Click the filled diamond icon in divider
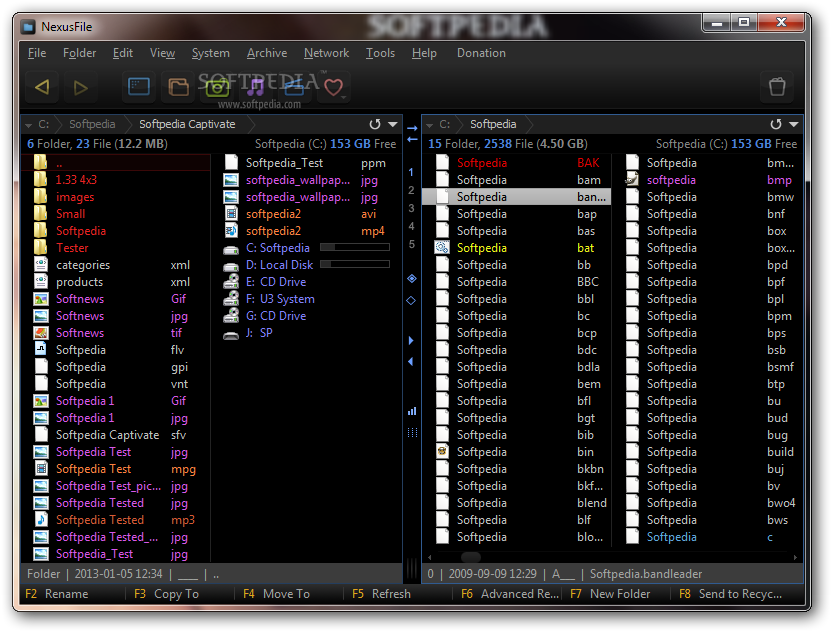The height and width of the screenshot is (632, 832). coord(412,279)
